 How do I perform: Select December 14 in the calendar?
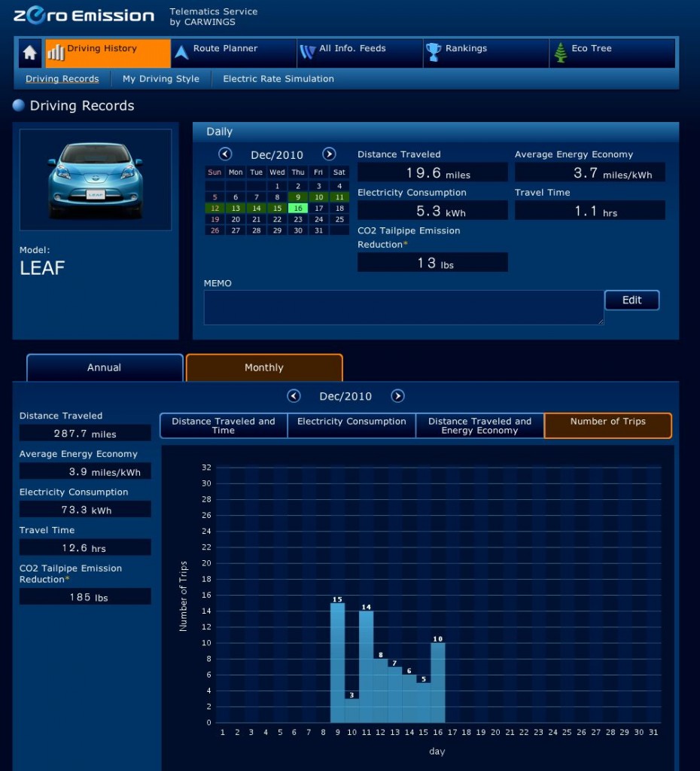(x=256, y=208)
